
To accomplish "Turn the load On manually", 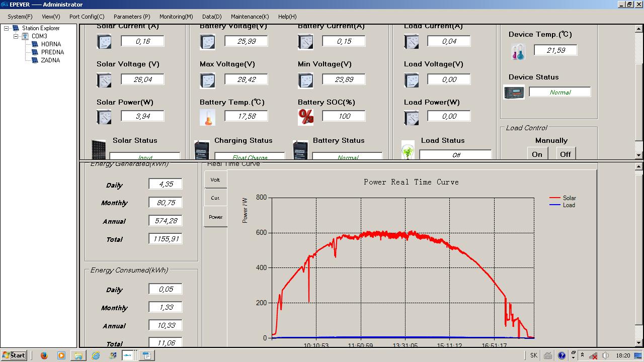I will (537, 154).
